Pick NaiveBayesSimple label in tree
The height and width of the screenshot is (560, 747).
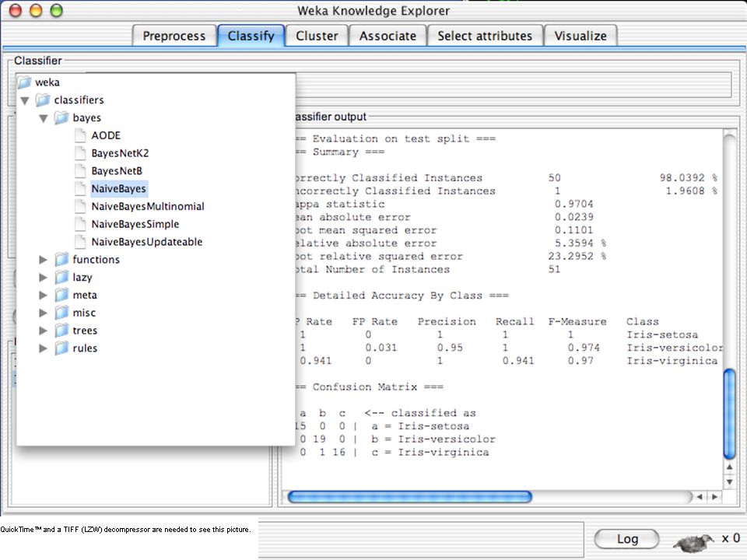[x=135, y=224]
